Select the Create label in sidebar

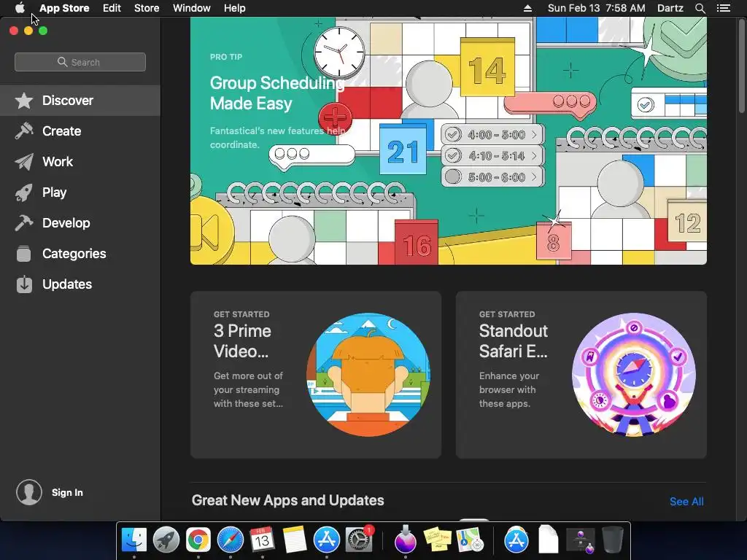coord(61,131)
